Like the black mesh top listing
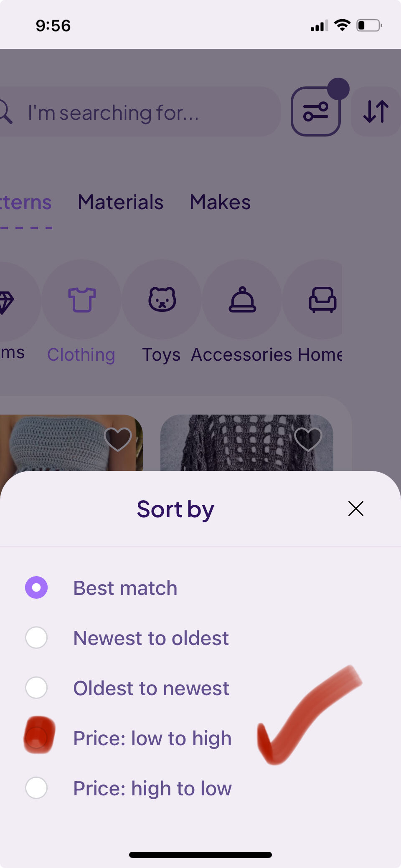This screenshot has width=401, height=868. [308, 439]
